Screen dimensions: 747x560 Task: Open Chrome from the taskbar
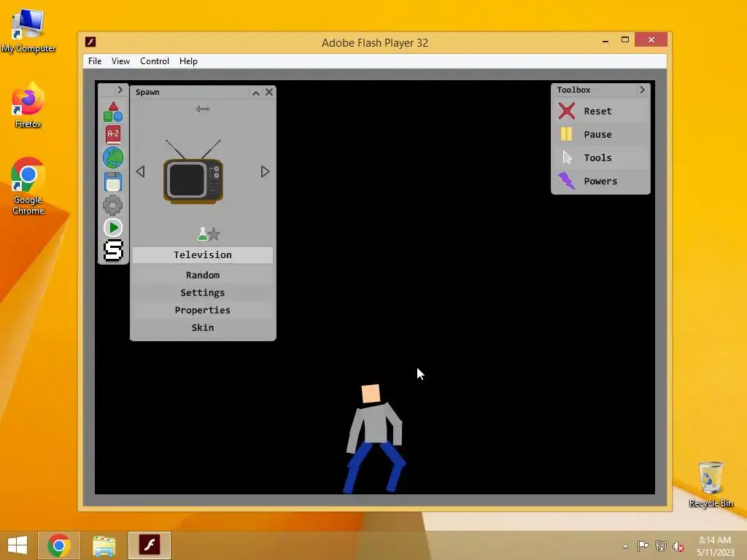(x=58, y=545)
